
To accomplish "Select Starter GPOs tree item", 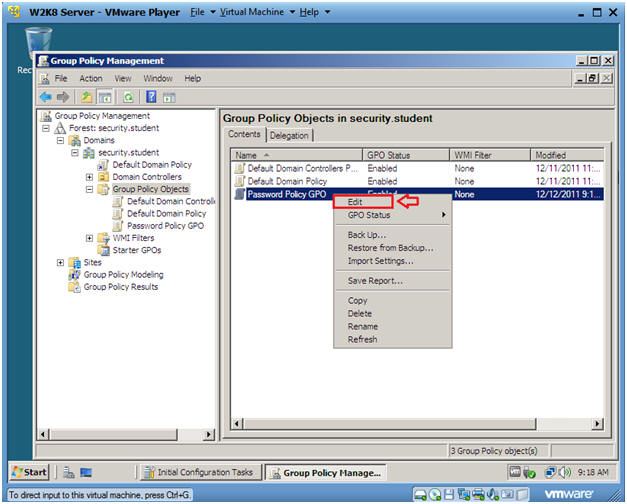I will click(x=137, y=250).
